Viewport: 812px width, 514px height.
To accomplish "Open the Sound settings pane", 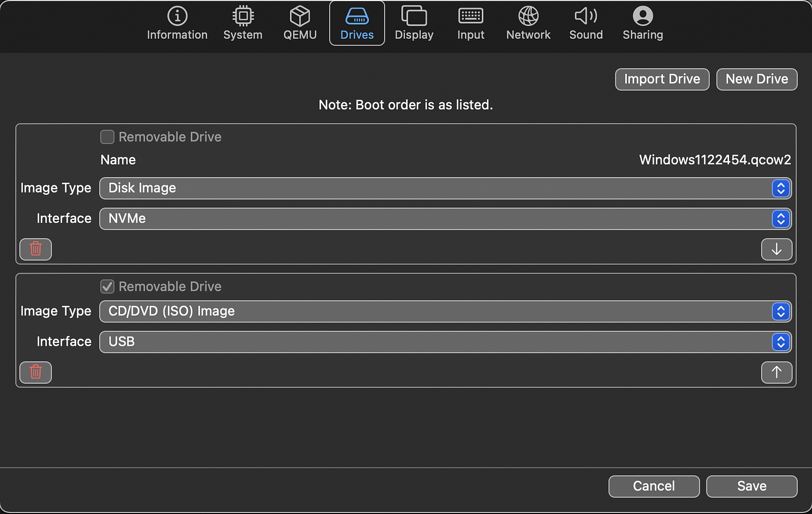I will pos(585,23).
